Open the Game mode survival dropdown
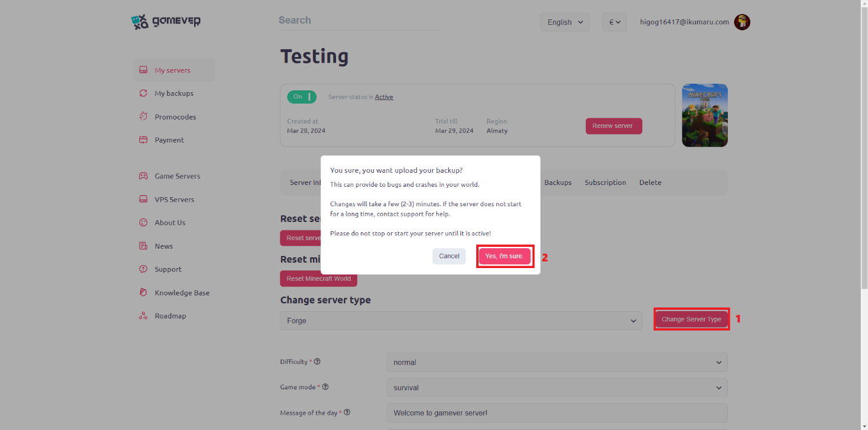 (557, 388)
